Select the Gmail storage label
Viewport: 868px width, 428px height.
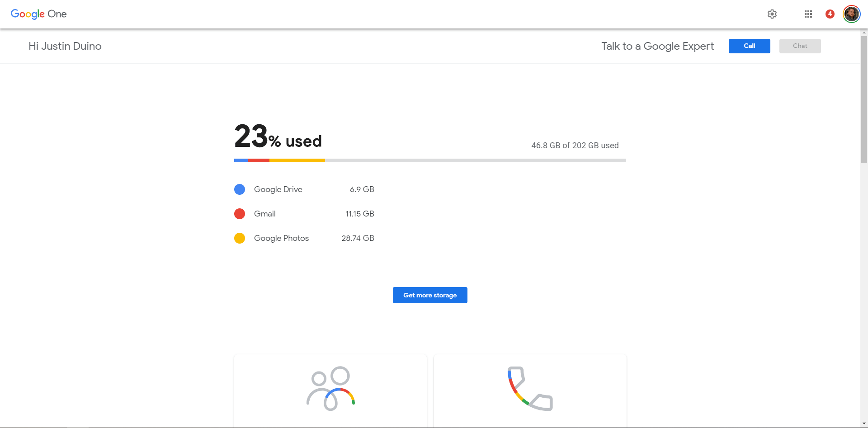click(x=265, y=214)
